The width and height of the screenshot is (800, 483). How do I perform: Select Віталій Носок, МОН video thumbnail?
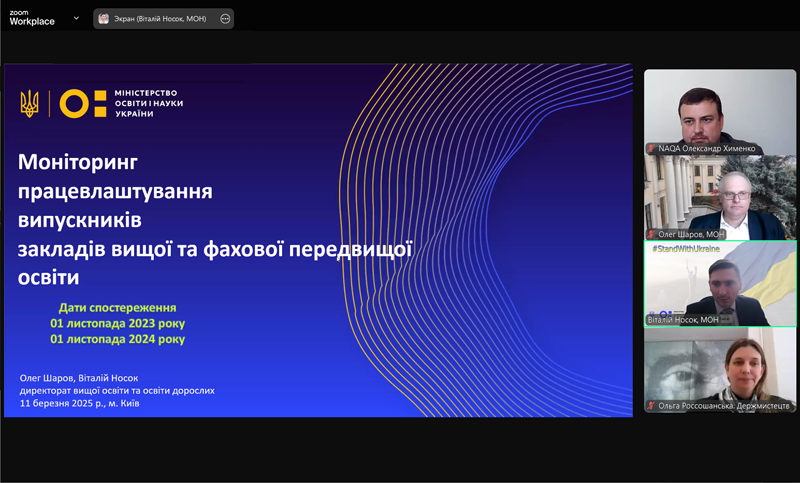(x=719, y=284)
